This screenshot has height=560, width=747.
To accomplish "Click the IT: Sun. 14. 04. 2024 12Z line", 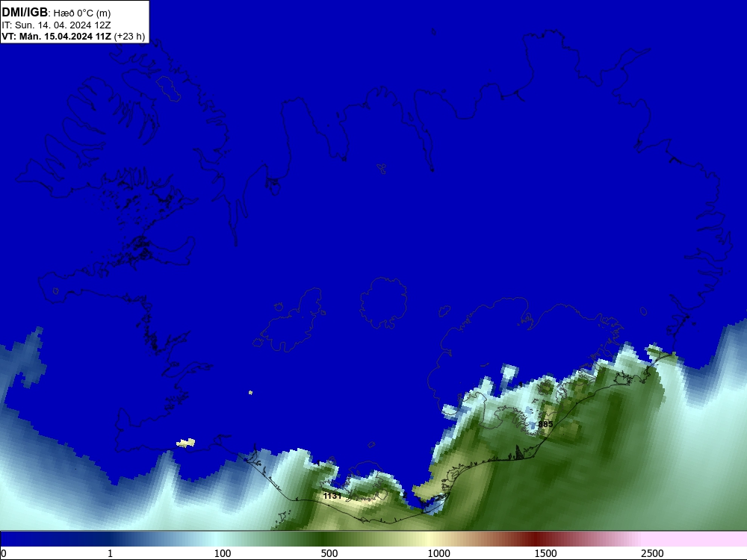I will (56, 25).
